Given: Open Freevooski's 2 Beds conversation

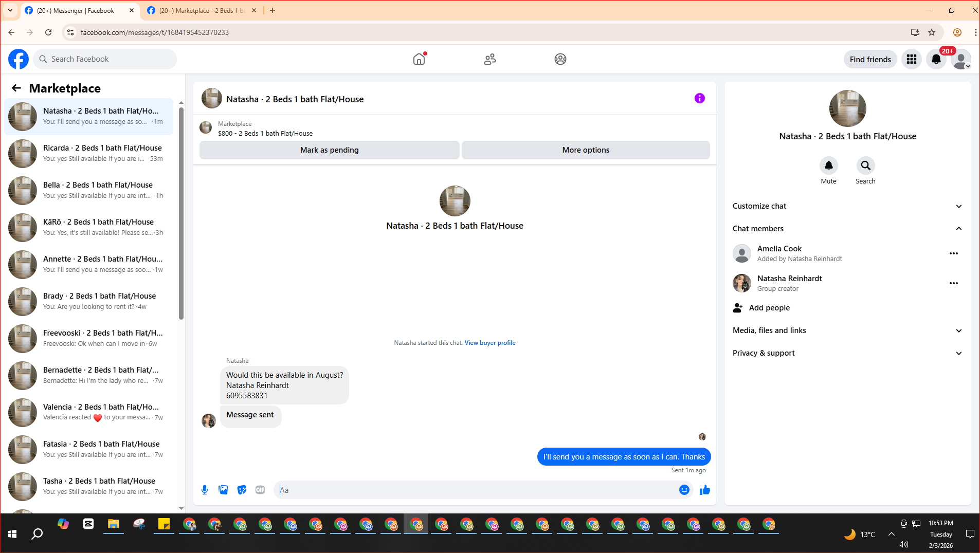Looking at the screenshot, I should 89,338.
